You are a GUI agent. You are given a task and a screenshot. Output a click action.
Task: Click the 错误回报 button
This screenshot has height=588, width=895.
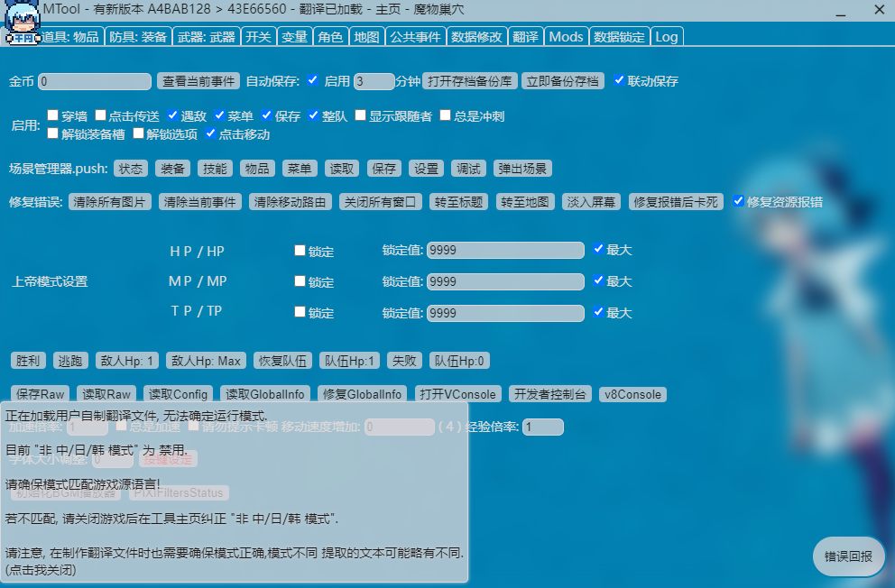[848, 556]
